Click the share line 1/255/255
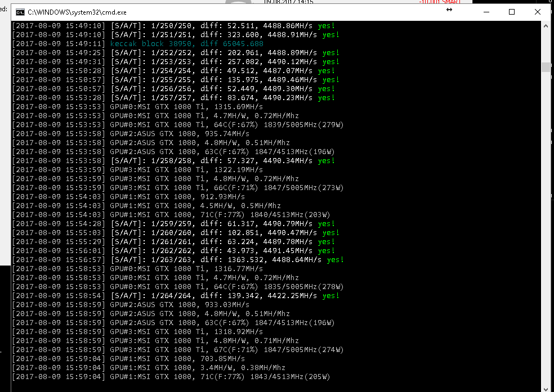Viewport: 554px width, 392px height. pos(176,80)
